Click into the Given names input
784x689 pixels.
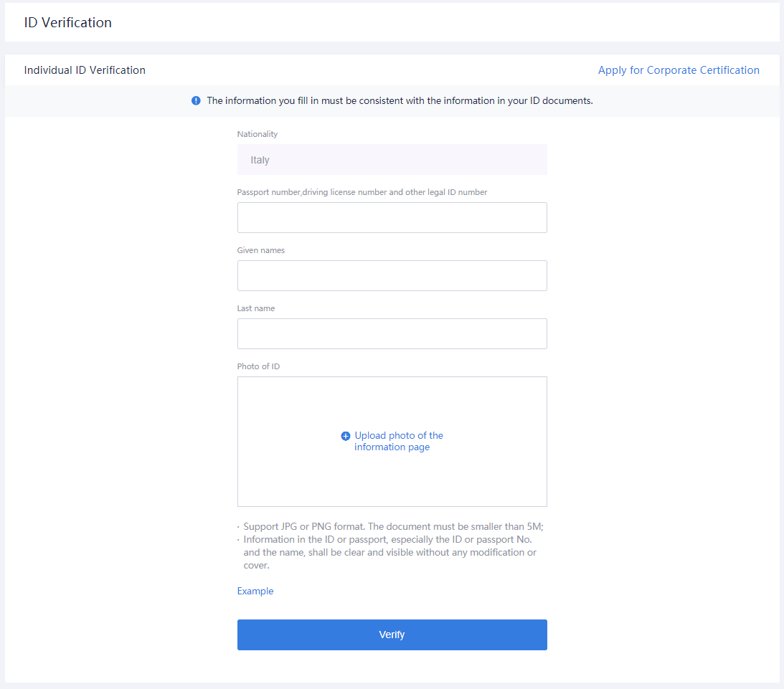point(392,275)
